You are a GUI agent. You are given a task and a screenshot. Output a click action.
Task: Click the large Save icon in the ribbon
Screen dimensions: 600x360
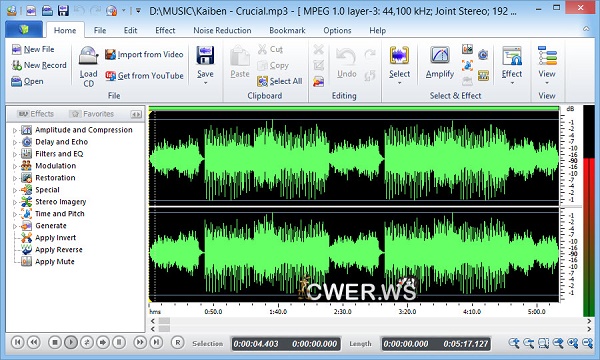click(x=205, y=55)
